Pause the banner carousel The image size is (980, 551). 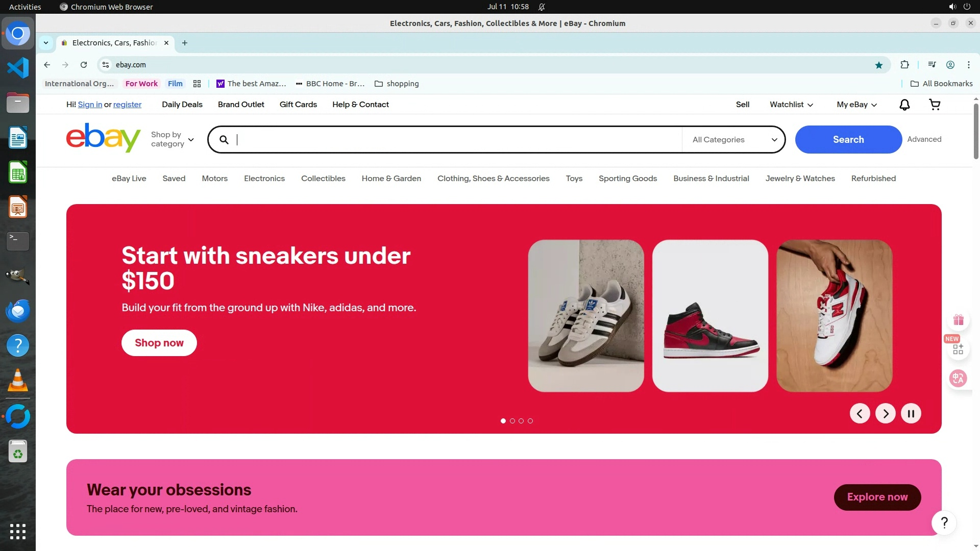(x=911, y=413)
